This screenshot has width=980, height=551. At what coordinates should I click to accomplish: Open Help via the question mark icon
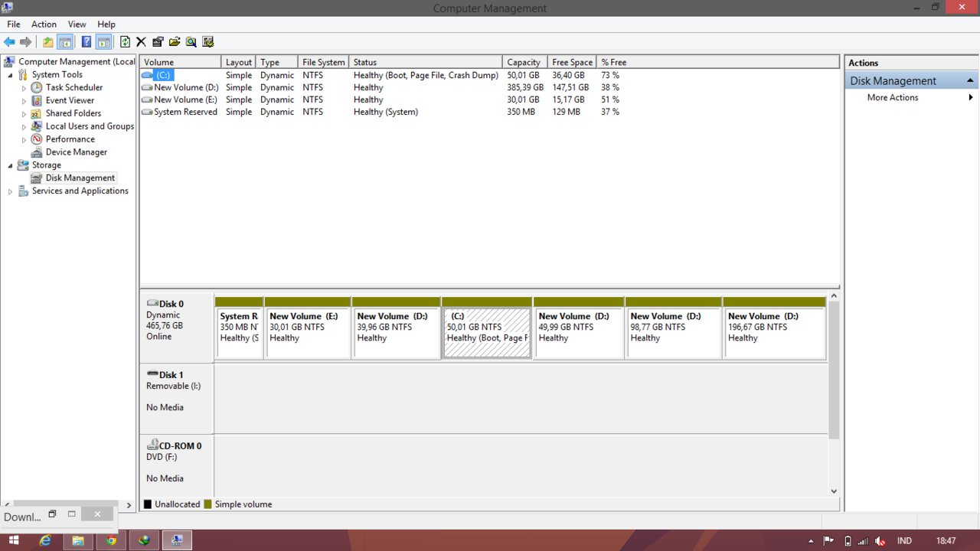pos(87,42)
